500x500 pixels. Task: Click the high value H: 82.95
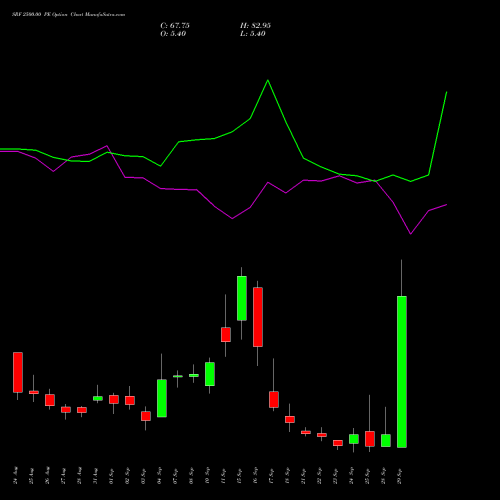(x=255, y=26)
